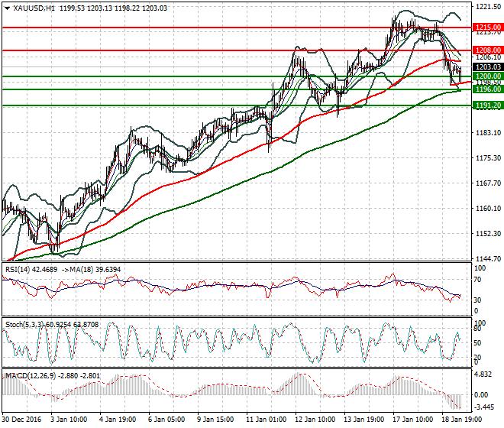Select the red 1215.00 resistance price label
The image size is (504, 428).
(488, 28)
